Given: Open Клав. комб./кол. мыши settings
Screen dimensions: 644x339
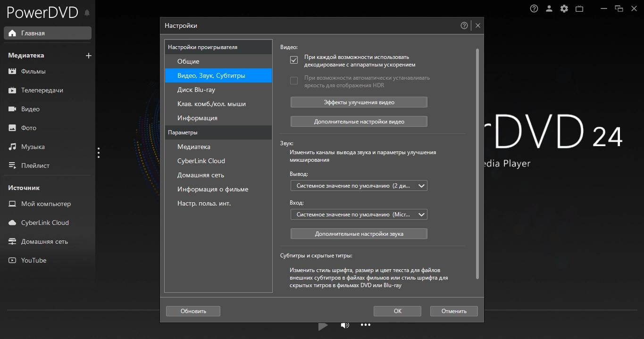Looking at the screenshot, I should click(218, 104).
